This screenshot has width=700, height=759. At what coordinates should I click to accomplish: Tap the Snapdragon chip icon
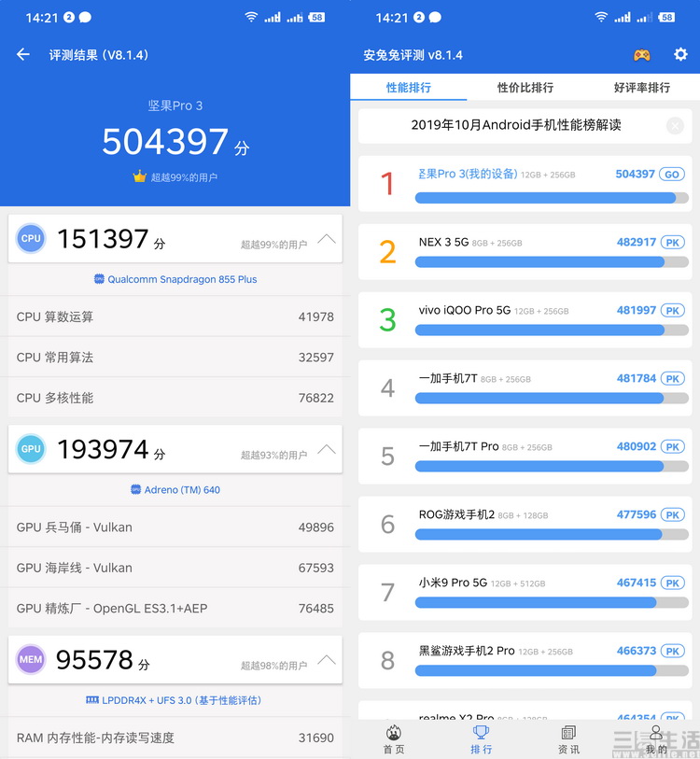(x=99, y=279)
